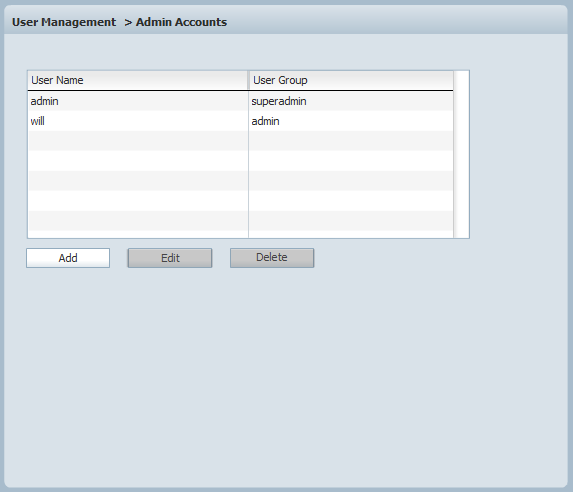This screenshot has width=573, height=492.
Task: Click the Edit button
Action: pyautogui.click(x=170, y=258)
